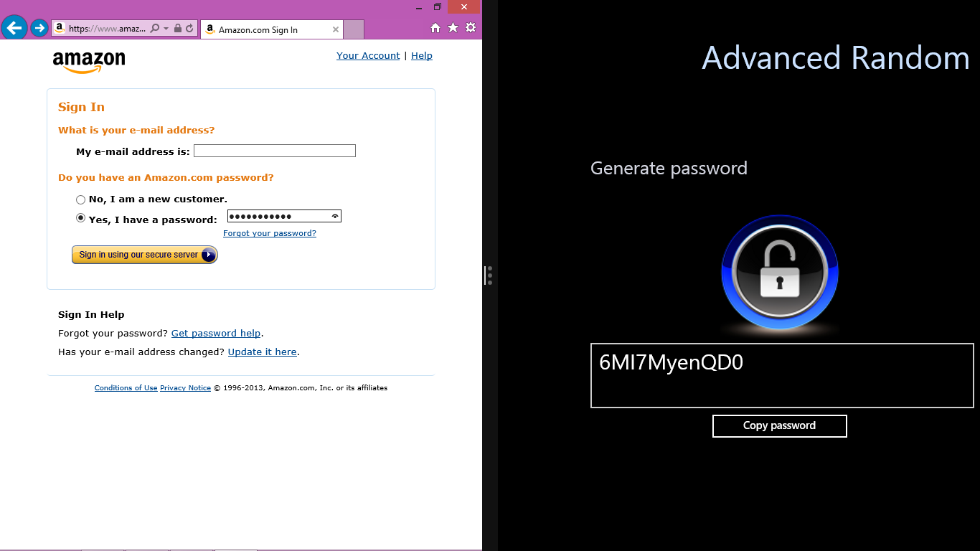Click the 'Generate password' heading
The width and height of the screenshot is (980, 551).
tap(669, 169)
